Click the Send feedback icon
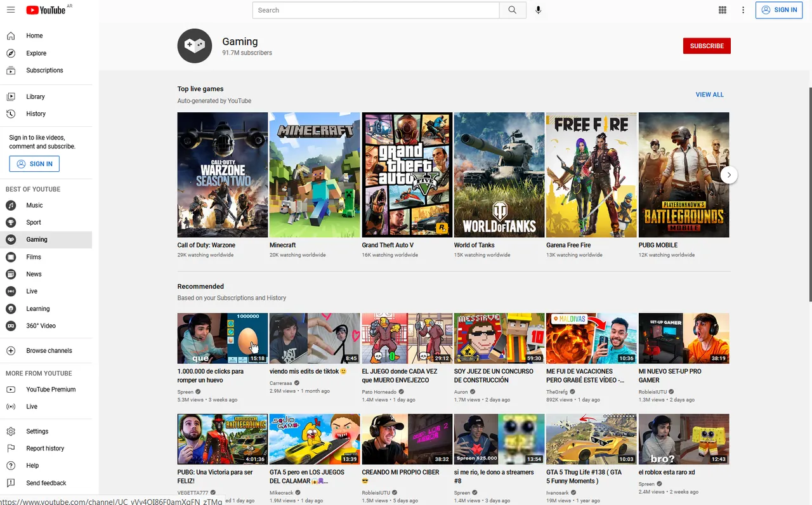Image resolution: width=812 pixels, height=505 pixels. [11, 483]
